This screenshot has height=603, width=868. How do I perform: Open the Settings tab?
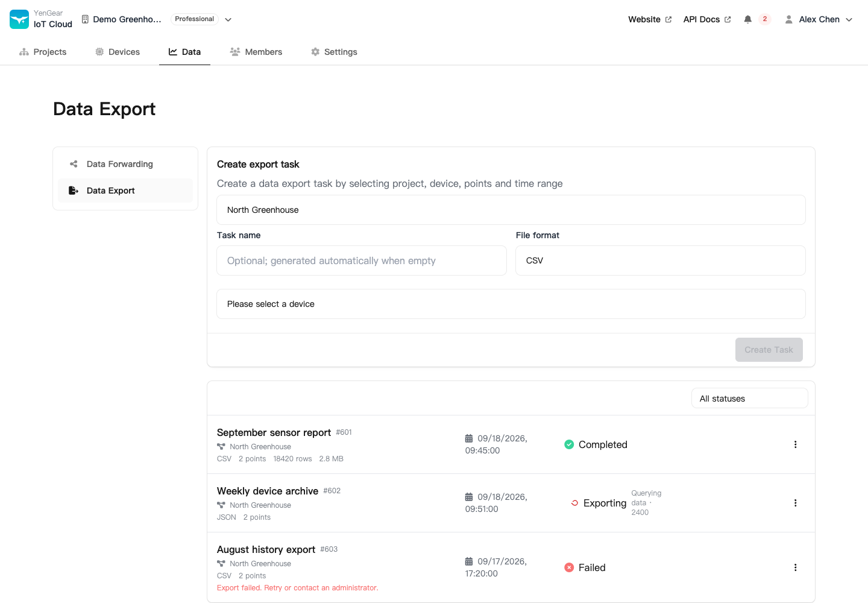334,52
